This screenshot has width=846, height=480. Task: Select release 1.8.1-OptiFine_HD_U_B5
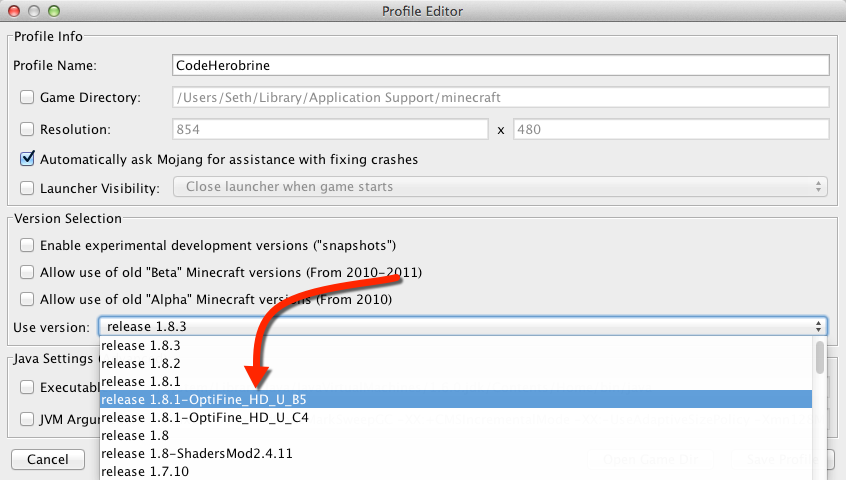[x=456, y=399]
